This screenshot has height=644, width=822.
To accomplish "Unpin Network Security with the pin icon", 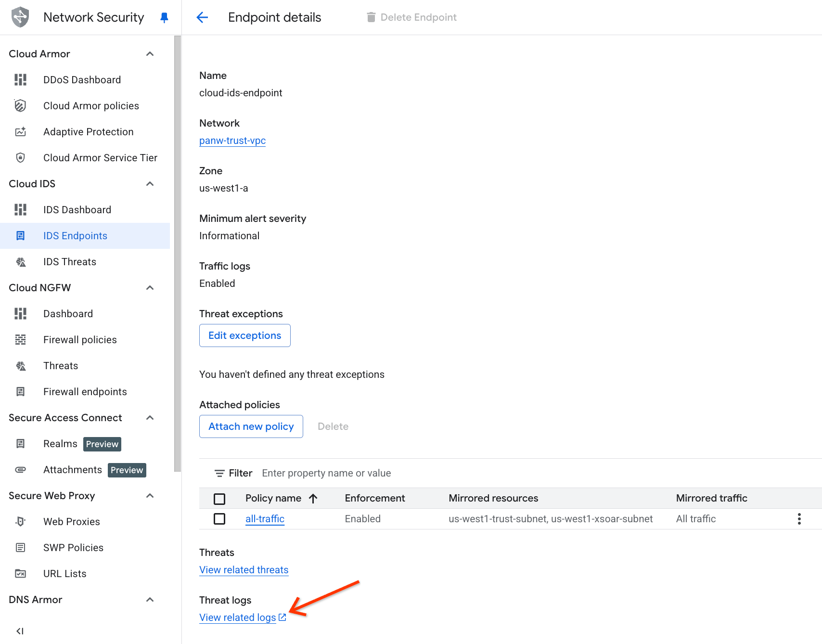I will (164, 18).
